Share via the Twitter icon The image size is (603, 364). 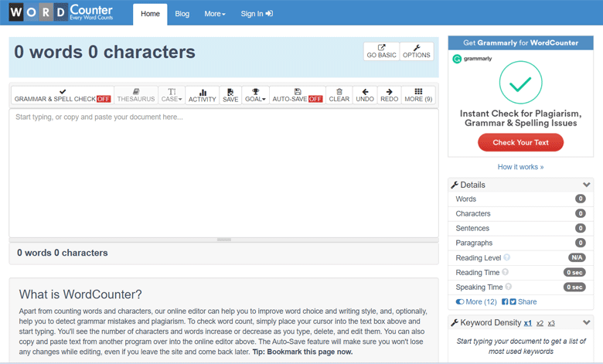click(x=513, y=301)
